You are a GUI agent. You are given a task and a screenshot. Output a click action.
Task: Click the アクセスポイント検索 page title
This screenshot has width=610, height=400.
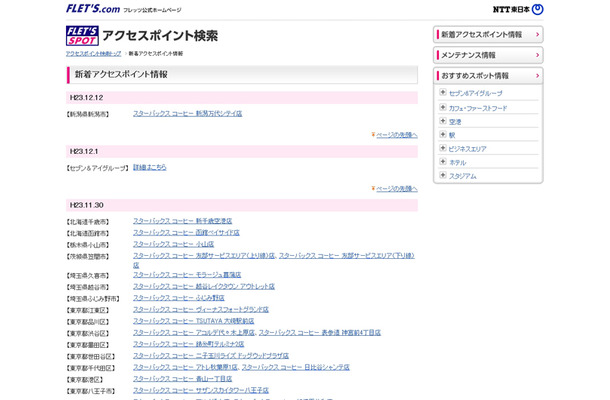coord(160,36)
